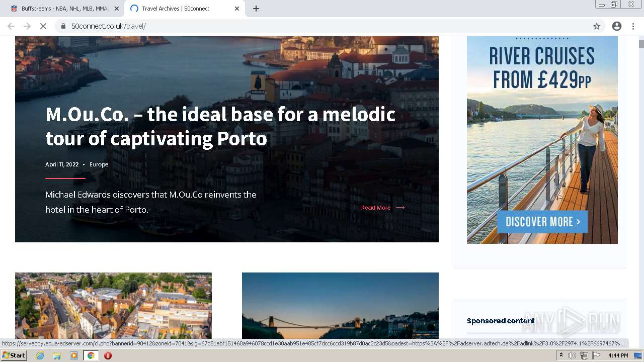Open the media player taskbar icon
The image size is (644, 362).
74,355
